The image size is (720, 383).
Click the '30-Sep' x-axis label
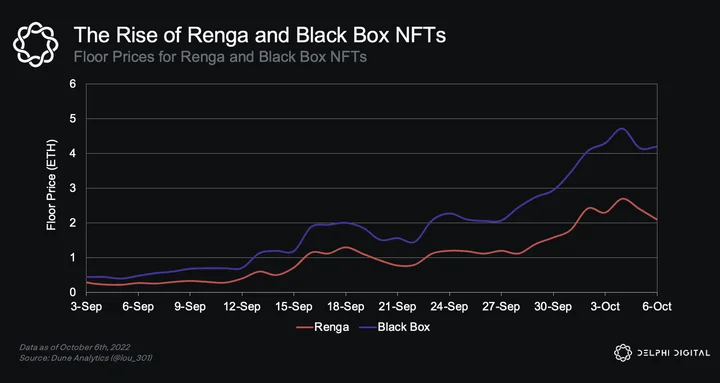[x=553, y=306]
